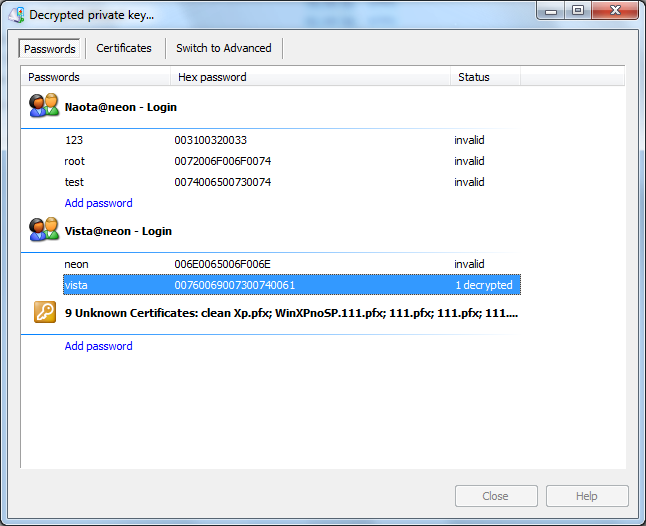Select the root password row
Image resolution: width=646 pixels, height=526 pixels.
75,161
